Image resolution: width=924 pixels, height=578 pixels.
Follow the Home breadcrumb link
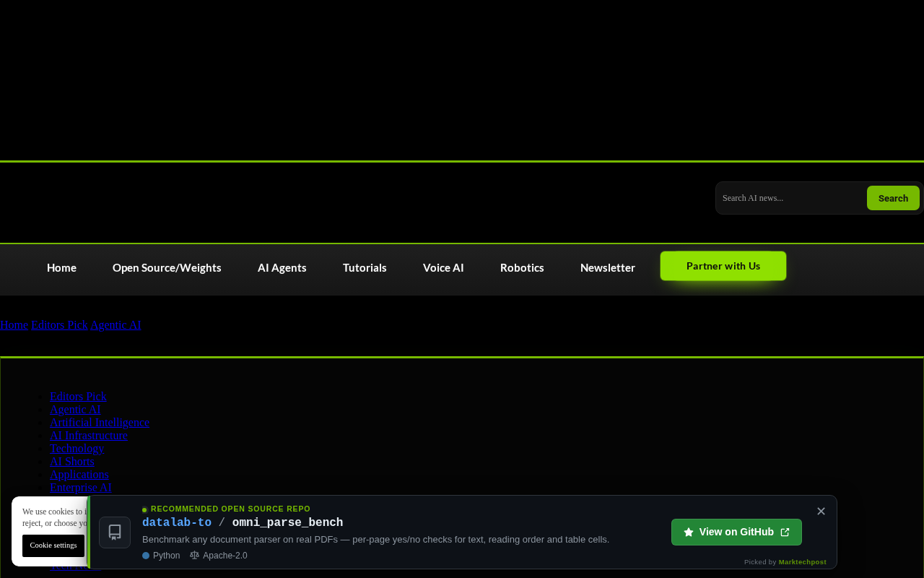click(14, 325)
